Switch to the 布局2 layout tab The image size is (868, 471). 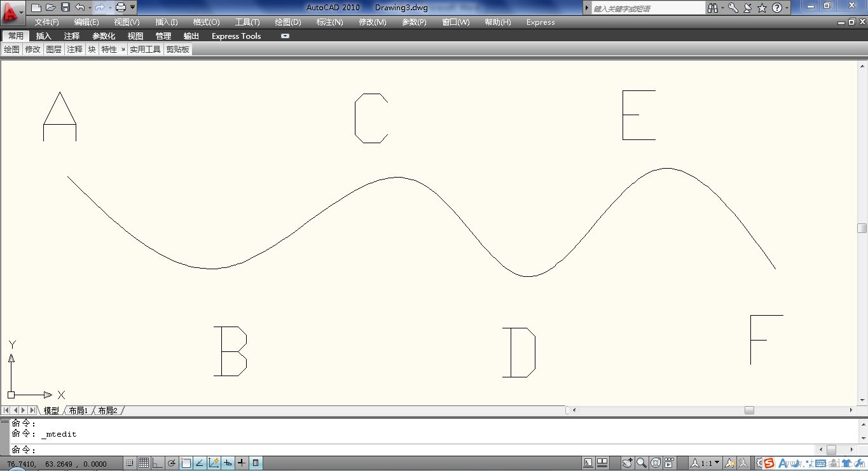pos(108,411)
